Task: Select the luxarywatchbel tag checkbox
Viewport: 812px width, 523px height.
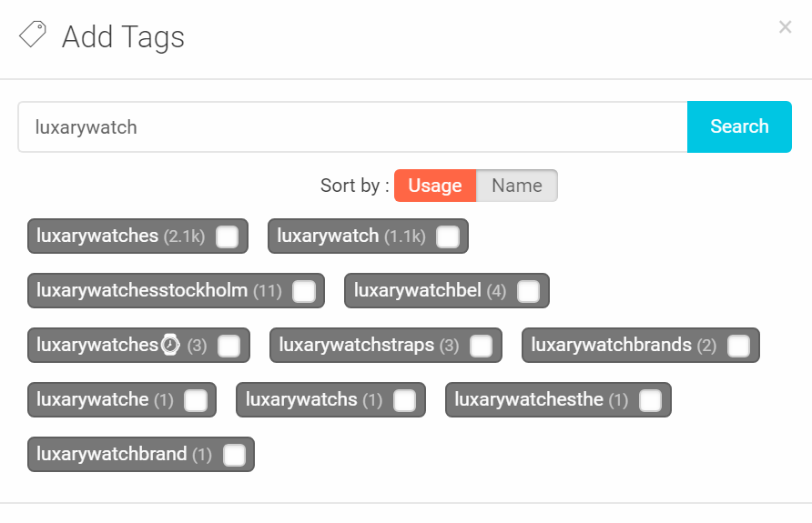Action: [x=527, y=291]
